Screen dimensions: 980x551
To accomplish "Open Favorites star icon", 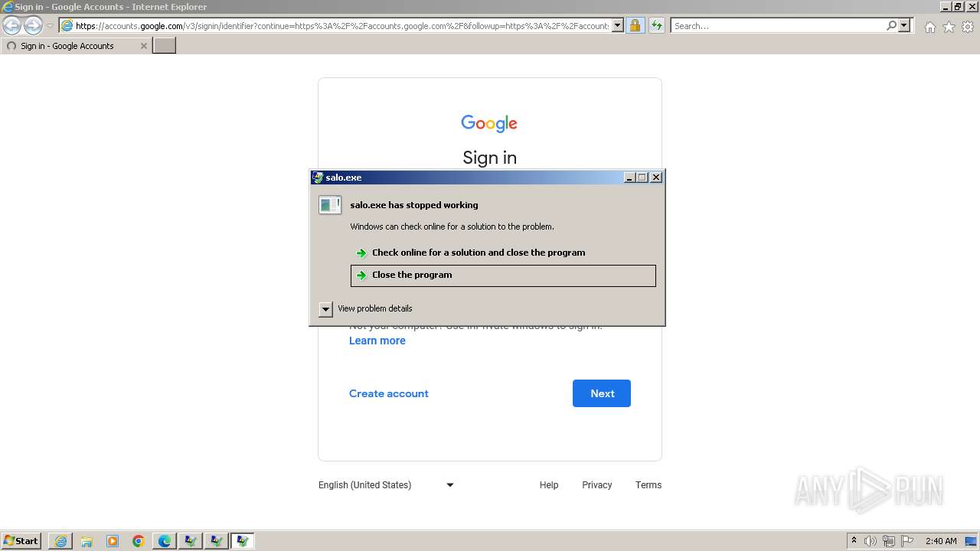I will [x=949, y=27].
